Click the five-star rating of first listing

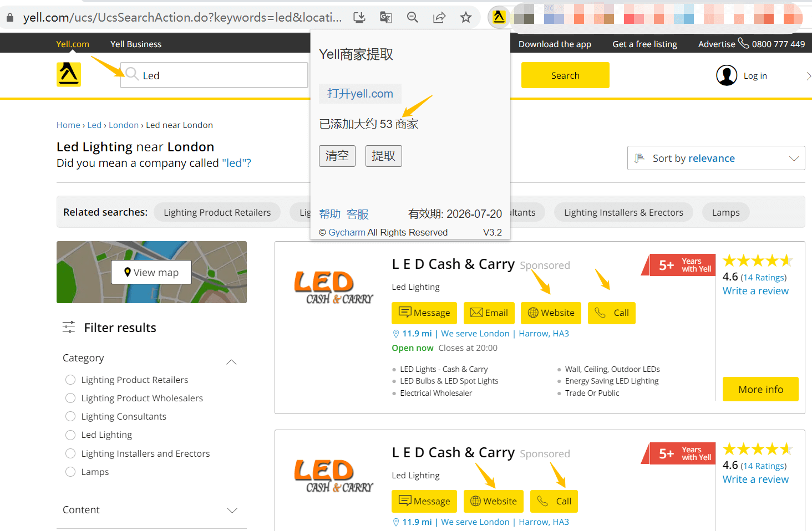758,261
